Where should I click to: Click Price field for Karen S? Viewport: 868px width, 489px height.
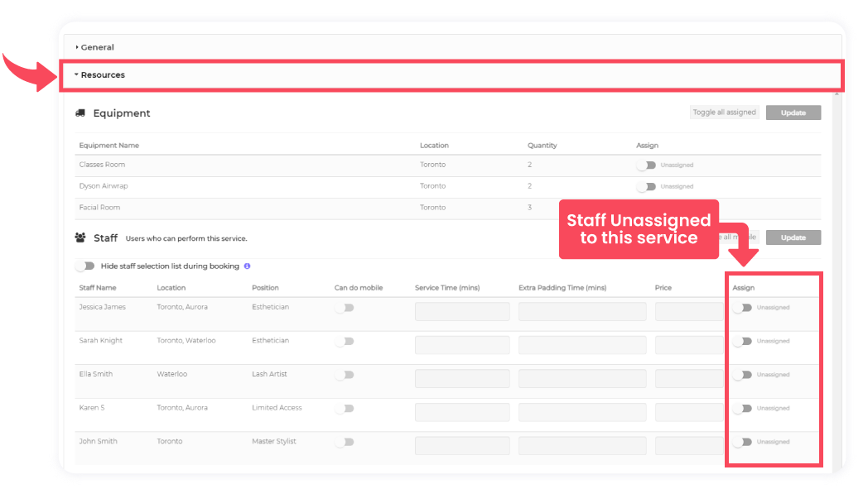click(x=689, y=412)
